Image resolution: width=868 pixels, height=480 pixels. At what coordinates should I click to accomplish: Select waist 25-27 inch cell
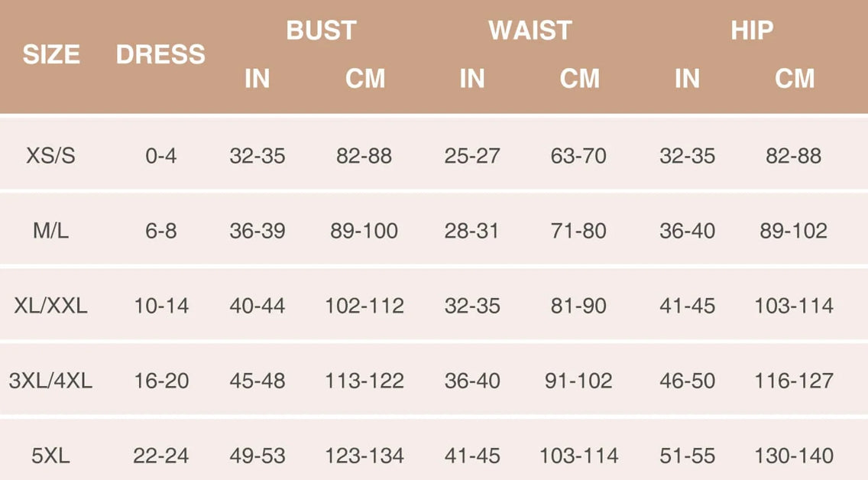(x=472, y=156)
